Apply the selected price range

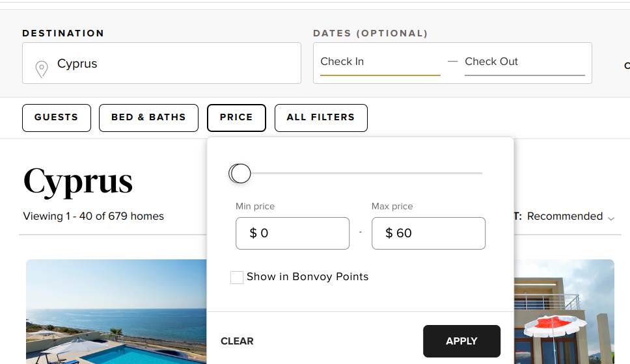click(x=461, y=341)
